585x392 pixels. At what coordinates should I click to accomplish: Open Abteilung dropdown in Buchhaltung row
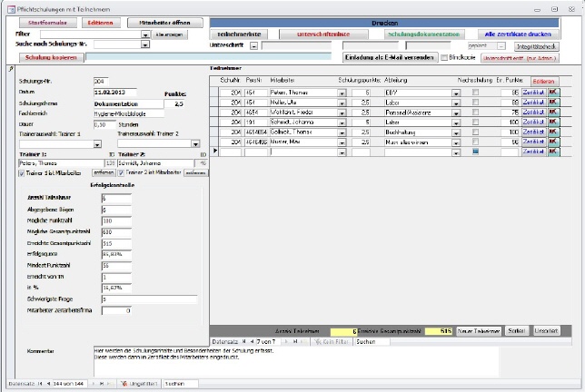[x=456, y=132]
